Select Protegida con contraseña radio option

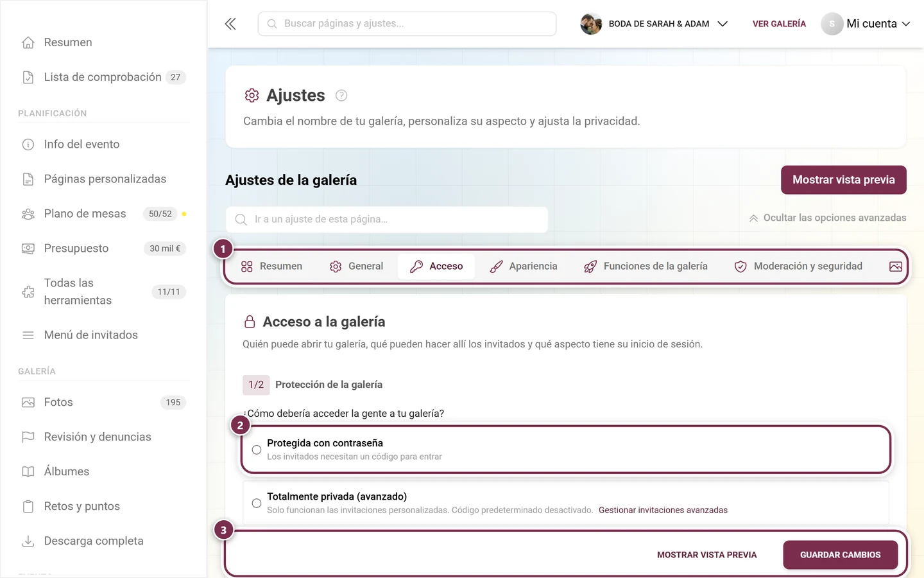[257, 450]
